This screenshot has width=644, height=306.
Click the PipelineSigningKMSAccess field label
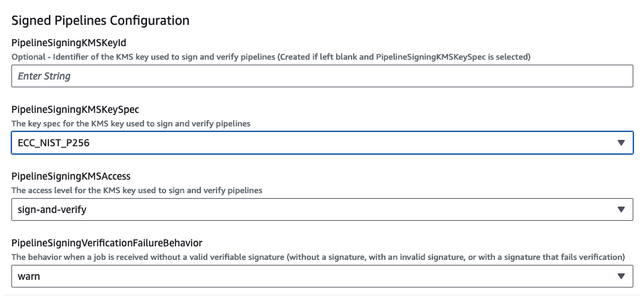tap(72, 176)
